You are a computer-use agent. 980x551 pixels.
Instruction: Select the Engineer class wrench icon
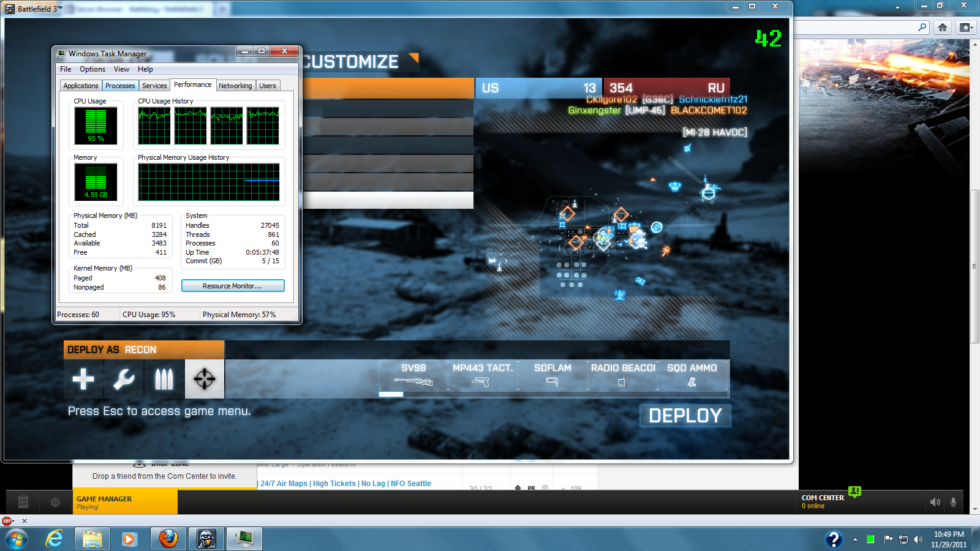pyautogui.click(x=124, y=379)
